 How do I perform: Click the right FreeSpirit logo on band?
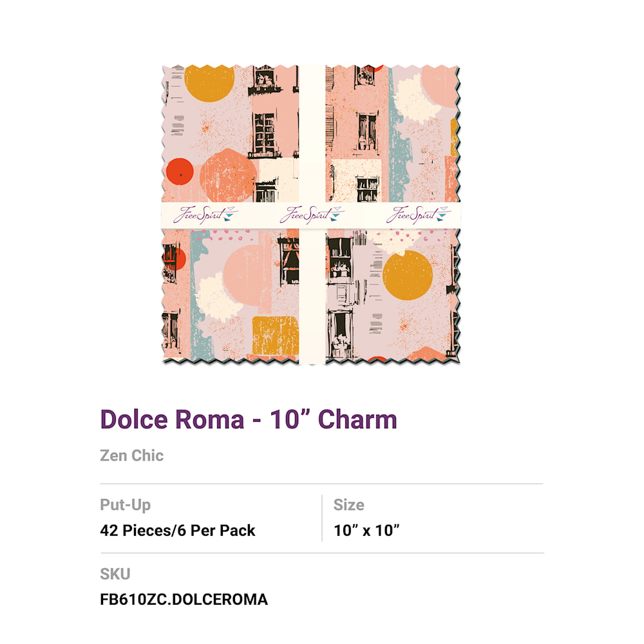click(x=418, y=214)
